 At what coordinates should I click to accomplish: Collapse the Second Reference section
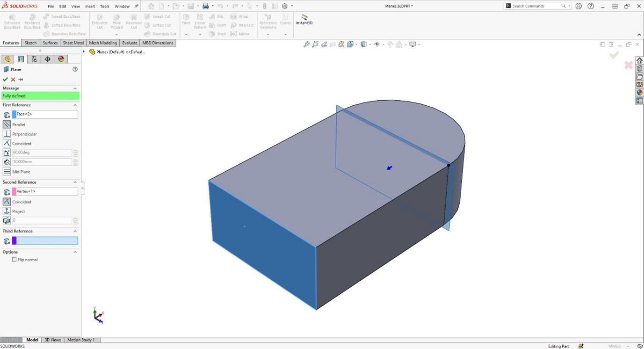pos(74,182)
